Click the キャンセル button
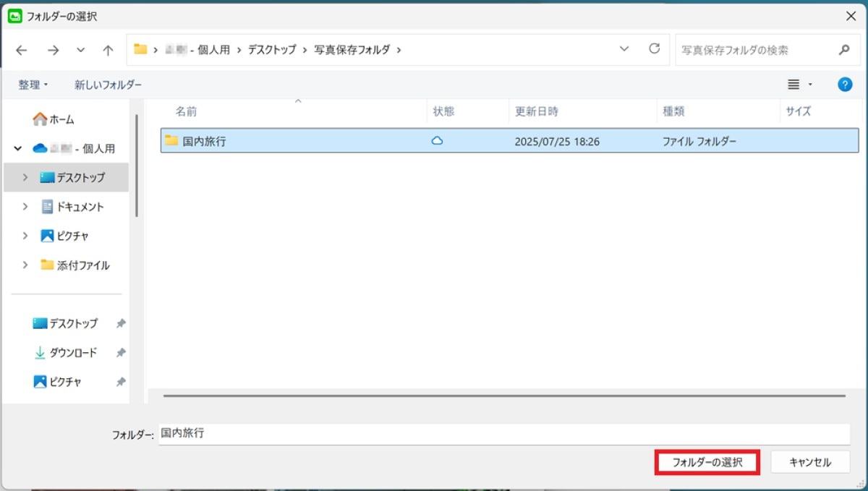The width and height of the screenshot is (868, 491). 809,462
